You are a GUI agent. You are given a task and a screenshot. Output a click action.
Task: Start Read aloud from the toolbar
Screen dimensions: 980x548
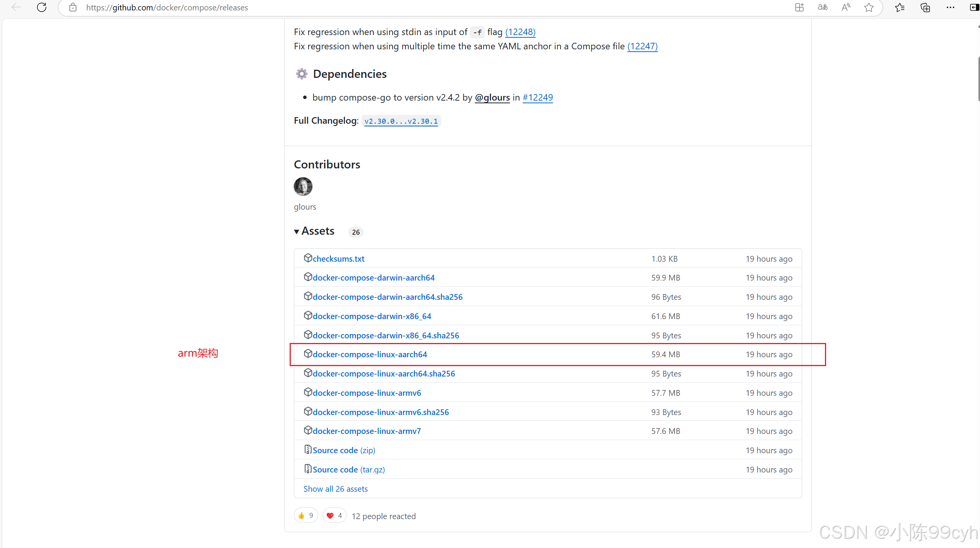[846, 7]
